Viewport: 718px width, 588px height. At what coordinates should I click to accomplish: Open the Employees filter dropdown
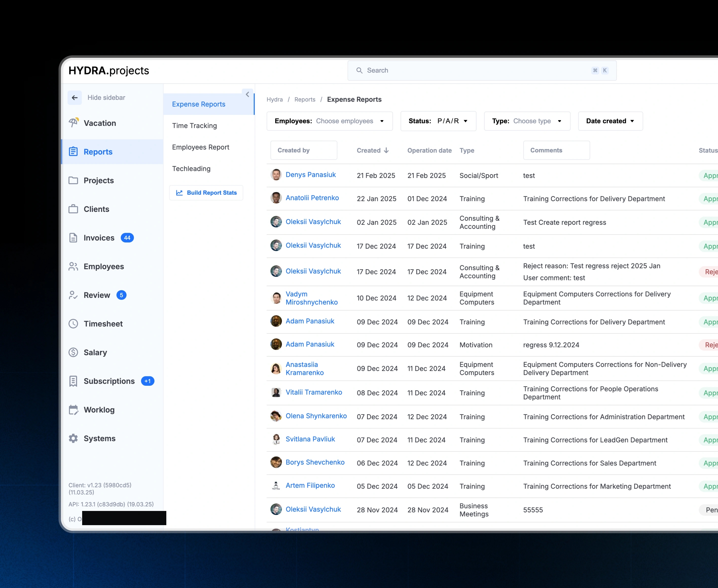pos(329,121)
